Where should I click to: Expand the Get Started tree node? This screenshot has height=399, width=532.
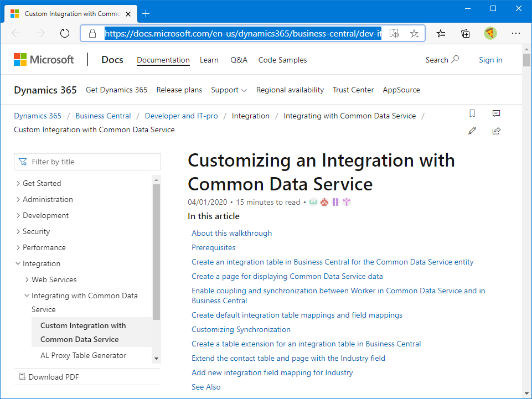pos(18,183)
